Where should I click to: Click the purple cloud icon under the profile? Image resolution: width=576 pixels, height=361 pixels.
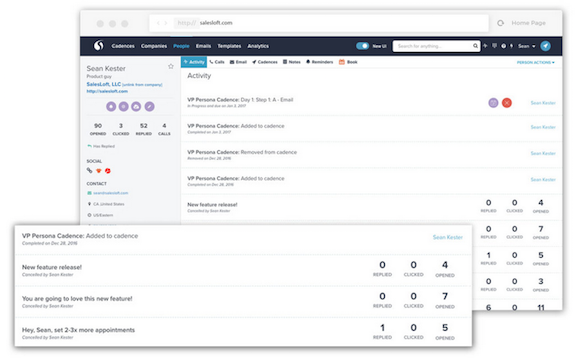(136, 107)
